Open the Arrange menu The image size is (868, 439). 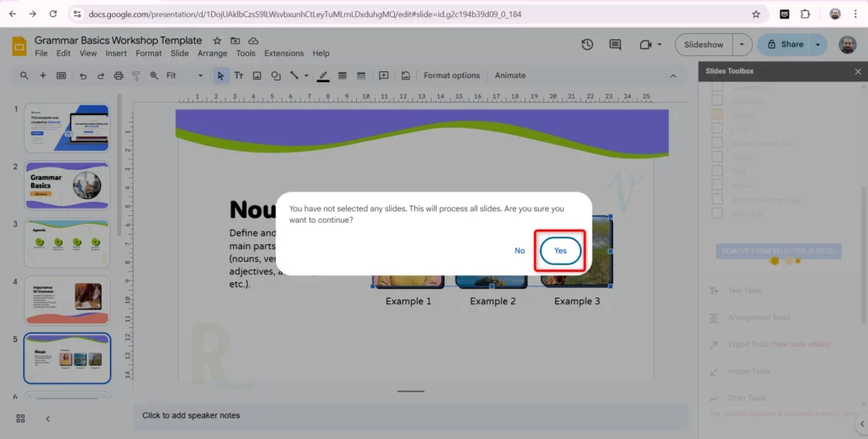click(x=212, y=53)
